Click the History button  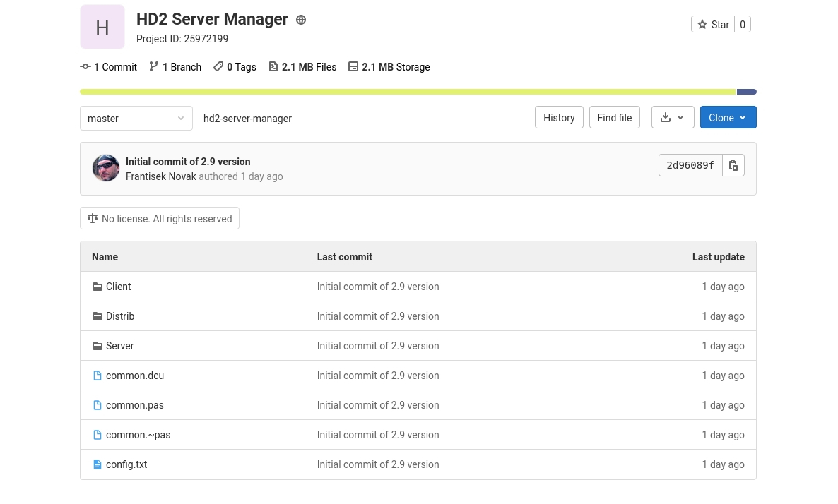coord(559,118)
